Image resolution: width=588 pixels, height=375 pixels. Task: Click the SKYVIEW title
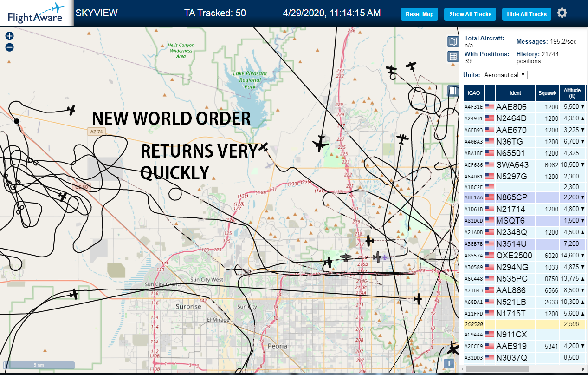tap(97, 13)
